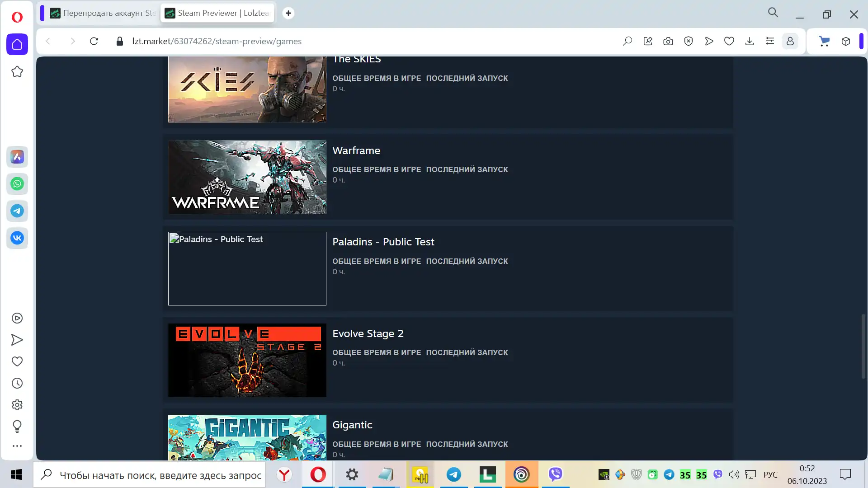Open Viber from taskbar

tap(556, 474)
